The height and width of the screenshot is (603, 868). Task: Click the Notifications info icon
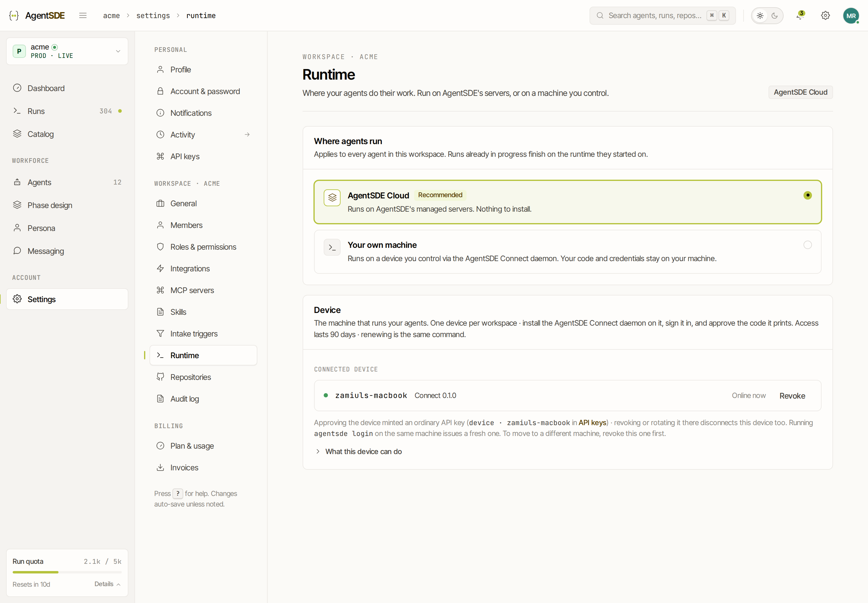click(161, 113)
